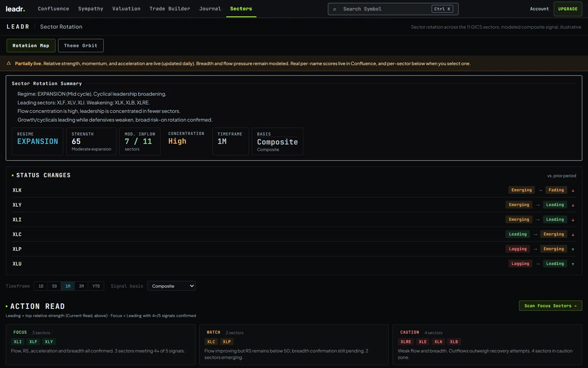Click the up arrow in the XLP row
The width and height of the screenshot is (588, 368).
573,249
